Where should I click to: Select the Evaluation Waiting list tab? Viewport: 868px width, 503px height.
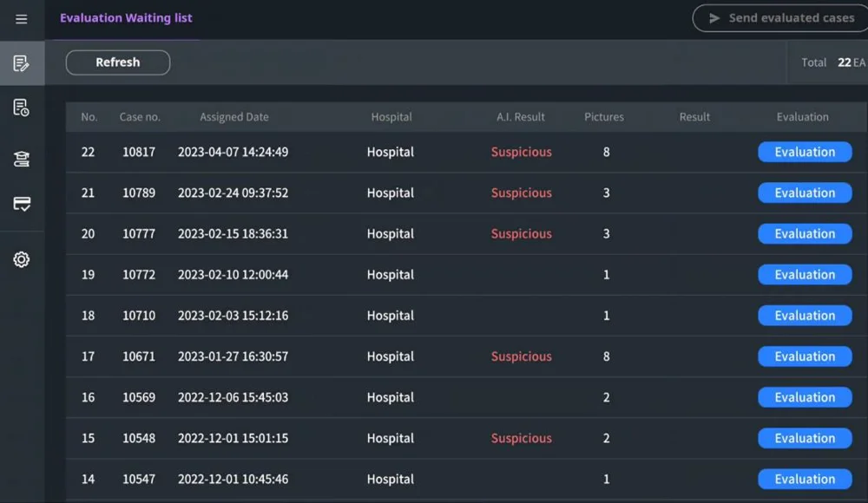(x=126, y=18)
